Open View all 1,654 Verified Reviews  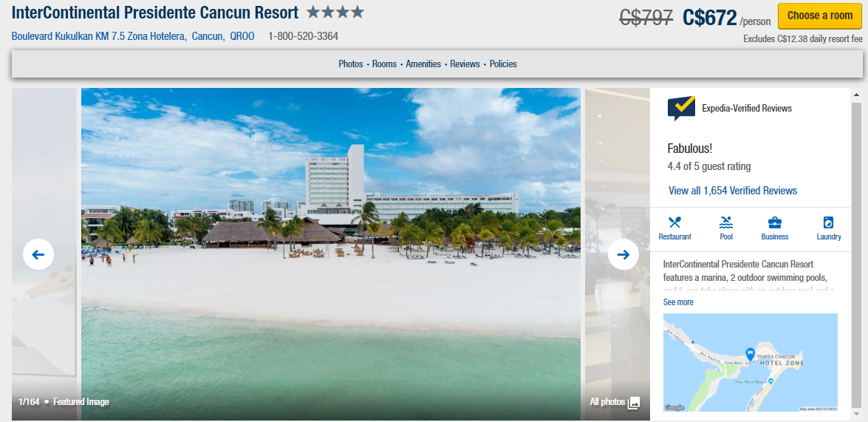click(732, 191)
